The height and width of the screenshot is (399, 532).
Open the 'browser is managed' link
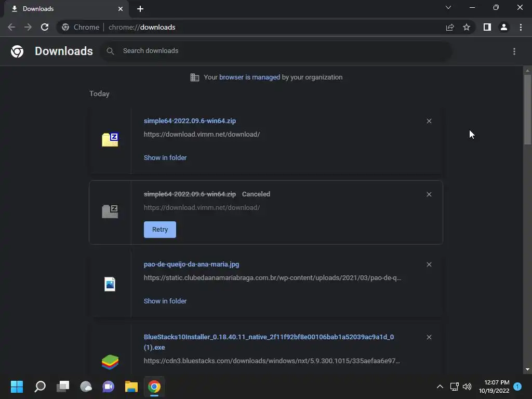coord(250,77)
